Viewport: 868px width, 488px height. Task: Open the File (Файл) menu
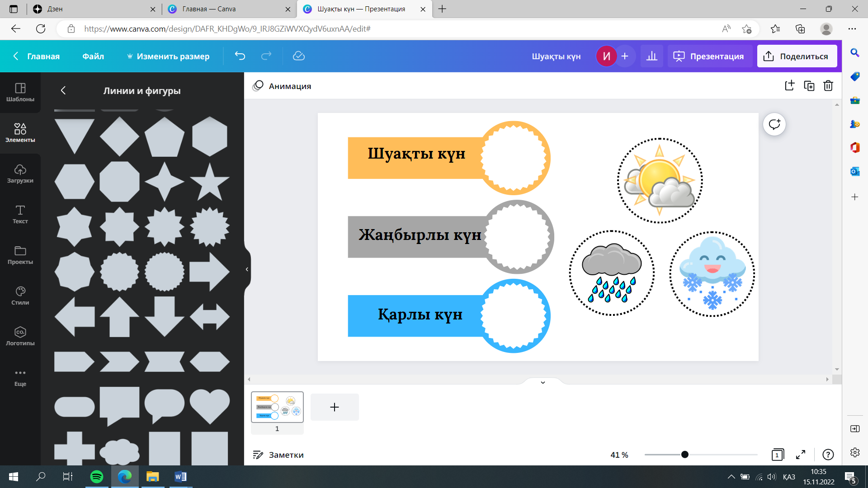tap(93, 56)
